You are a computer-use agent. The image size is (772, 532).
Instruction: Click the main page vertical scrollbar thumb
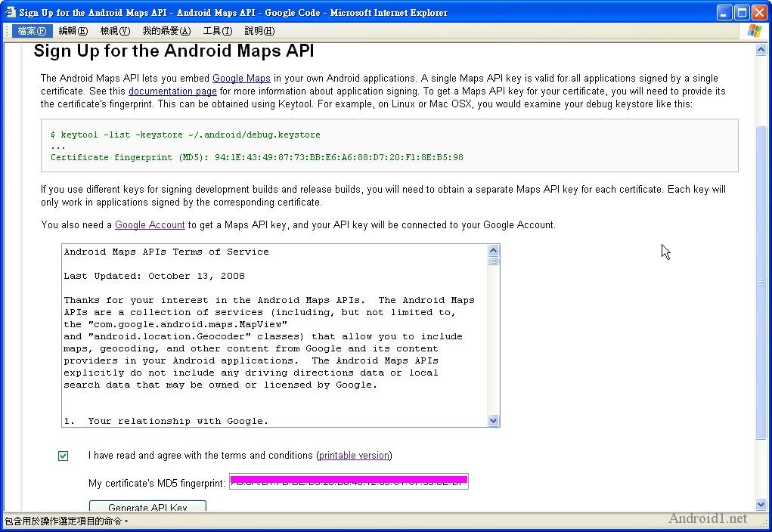point(761,283)
